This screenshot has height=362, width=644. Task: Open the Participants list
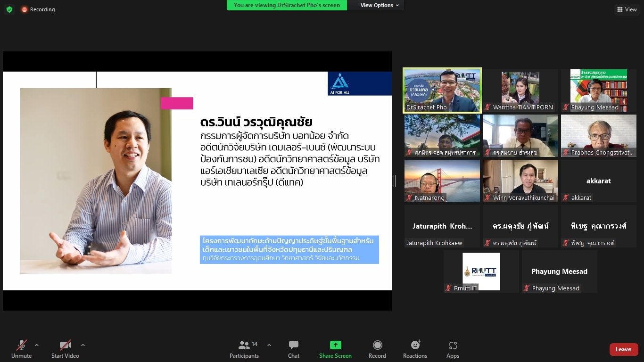(x=244, y=349)
